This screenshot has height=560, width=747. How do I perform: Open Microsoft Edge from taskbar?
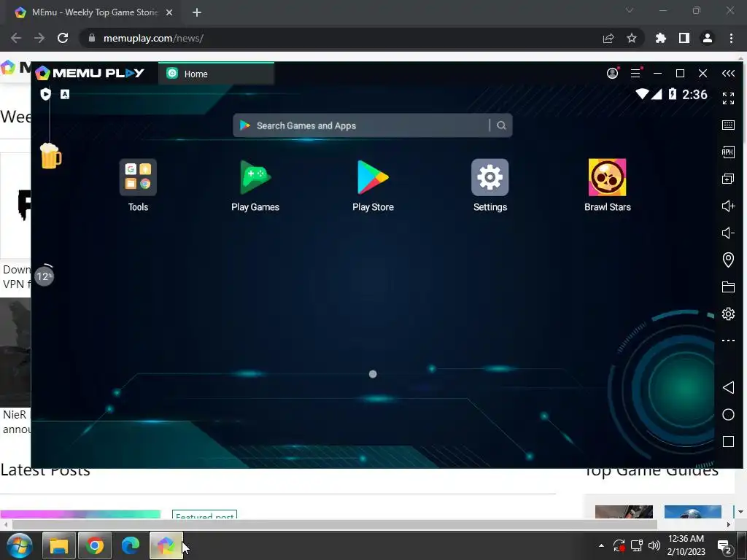(130, 545)
